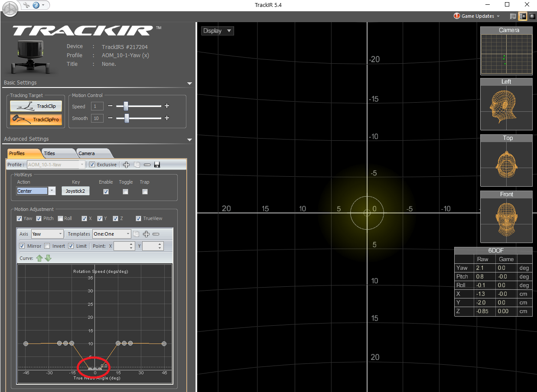
Task: Click the add template plus icon
Action: click(146, 234)
